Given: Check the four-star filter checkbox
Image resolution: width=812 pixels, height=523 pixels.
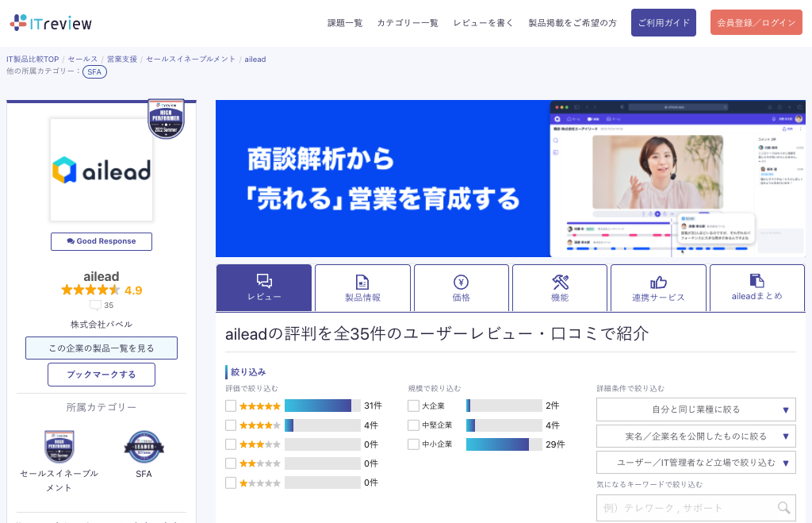Looking at the screenshot, I should click(231, 425).
